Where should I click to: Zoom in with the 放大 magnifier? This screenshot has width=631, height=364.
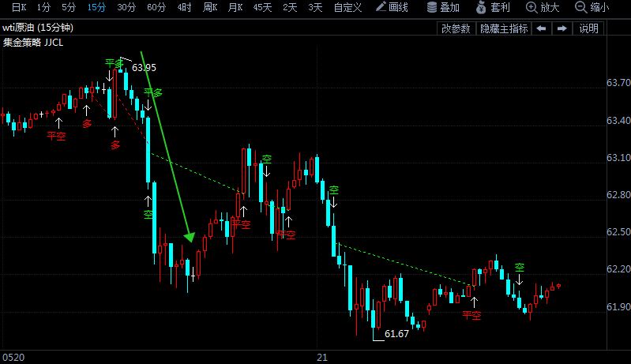[x=543, y=7]
